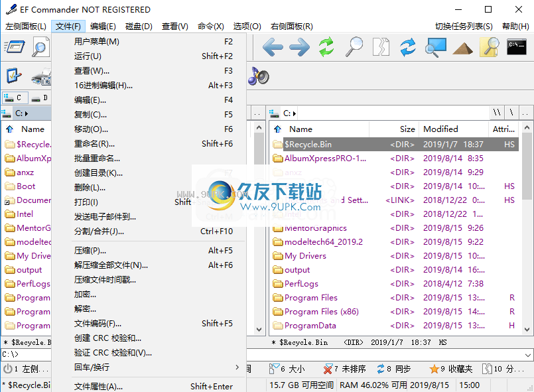Click the 10 分 function button
Screen dimensions: 534x392
click(x=503, y=369)
